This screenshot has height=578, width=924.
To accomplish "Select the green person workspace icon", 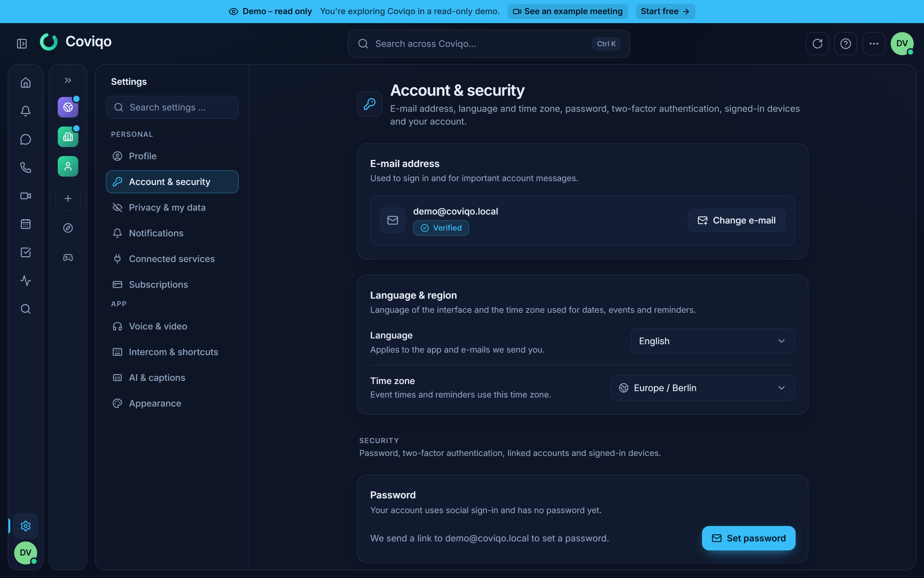I will [x=68, y=166].
